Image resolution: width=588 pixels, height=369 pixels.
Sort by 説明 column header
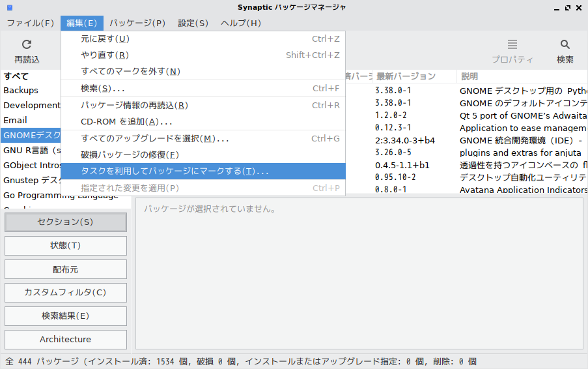pyautogui.click(x=522, y=76)
